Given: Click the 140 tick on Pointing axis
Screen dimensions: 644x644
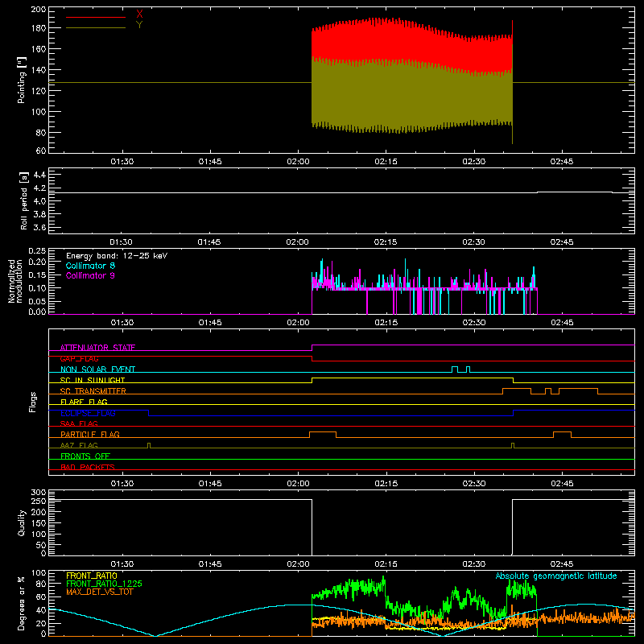Looking at the screenshot, I should (x=38, y=70).
